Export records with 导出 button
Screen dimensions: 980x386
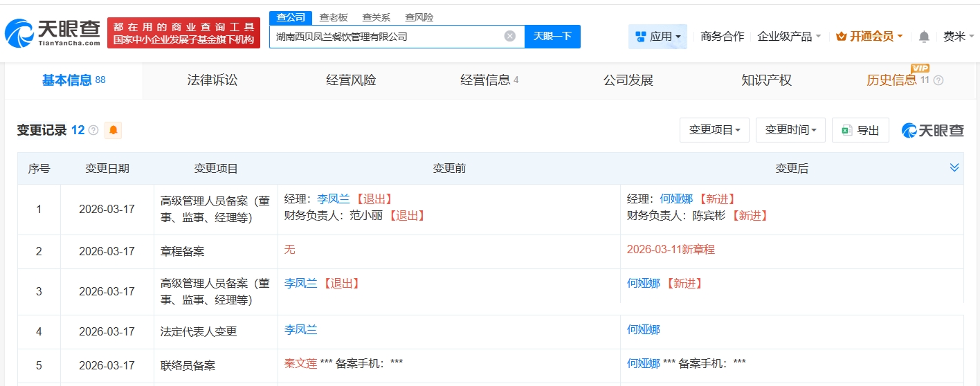[x=860, y=130]
